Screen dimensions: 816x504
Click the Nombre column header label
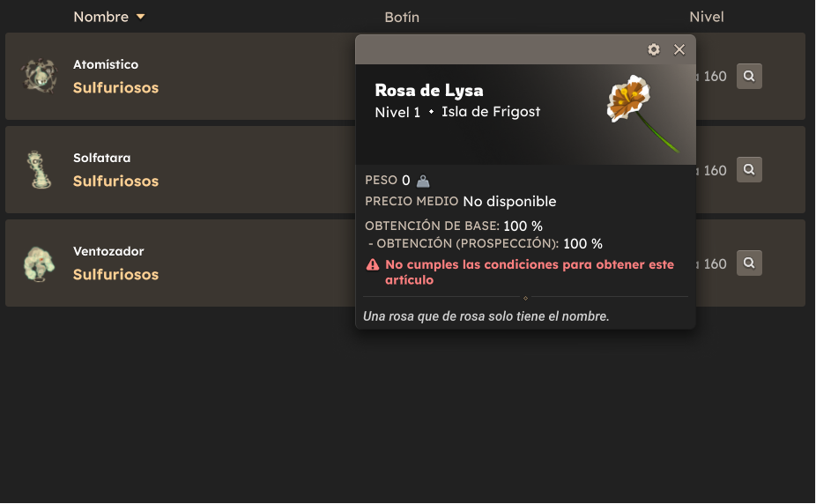[101, 17]
